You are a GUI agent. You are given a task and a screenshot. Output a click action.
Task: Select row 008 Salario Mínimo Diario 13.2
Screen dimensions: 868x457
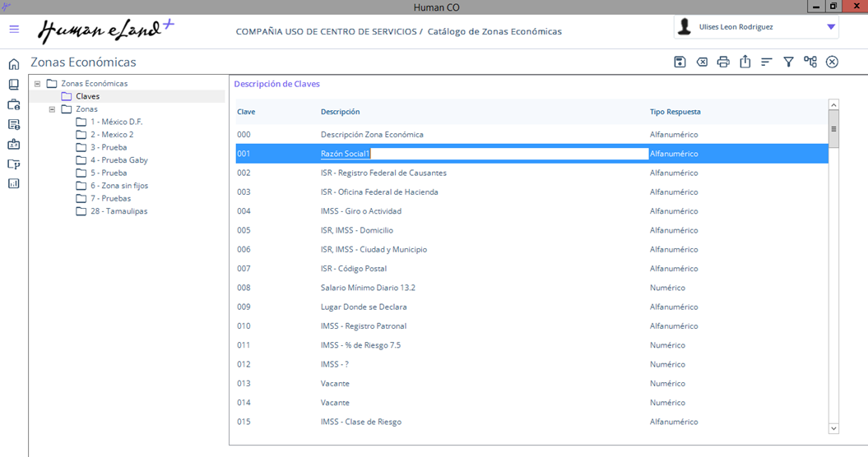(x=368, y=288)
